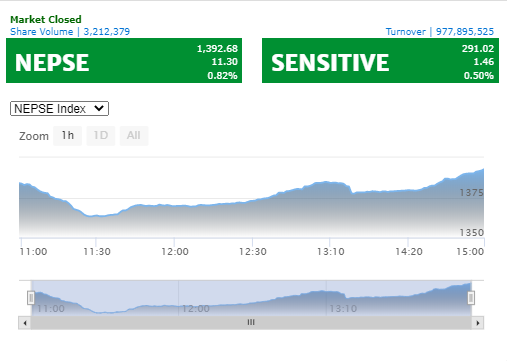Click the left navigator range handle

click(31, 298)
